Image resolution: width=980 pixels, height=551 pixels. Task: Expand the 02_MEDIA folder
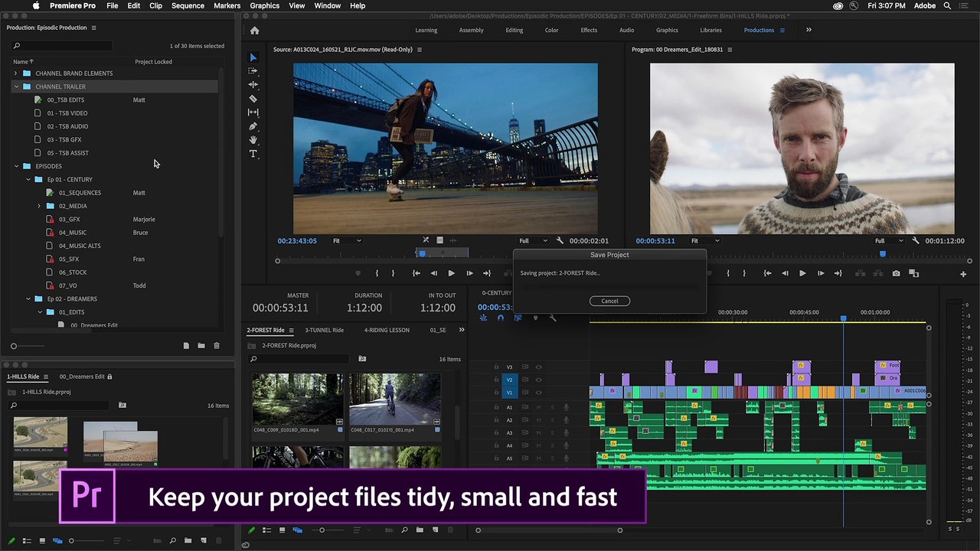(40, 206)
